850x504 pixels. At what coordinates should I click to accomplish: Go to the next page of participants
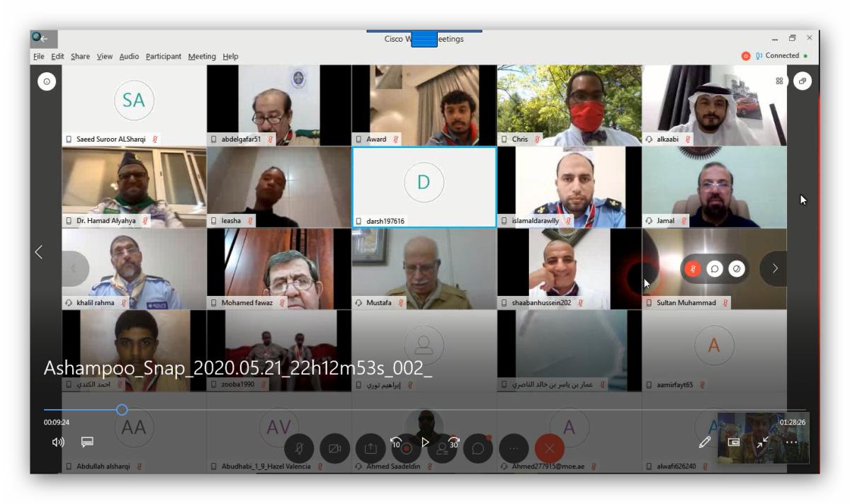tap(775, 268)
